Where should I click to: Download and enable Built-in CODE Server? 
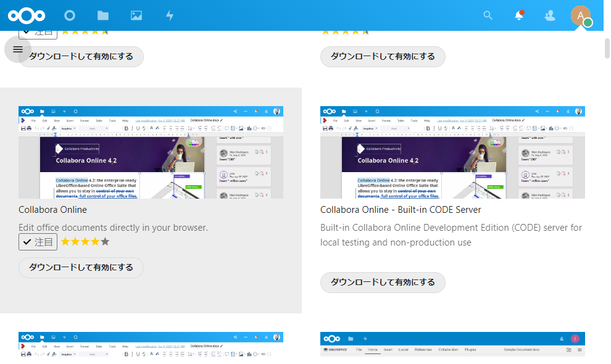(x=383, y=282)
